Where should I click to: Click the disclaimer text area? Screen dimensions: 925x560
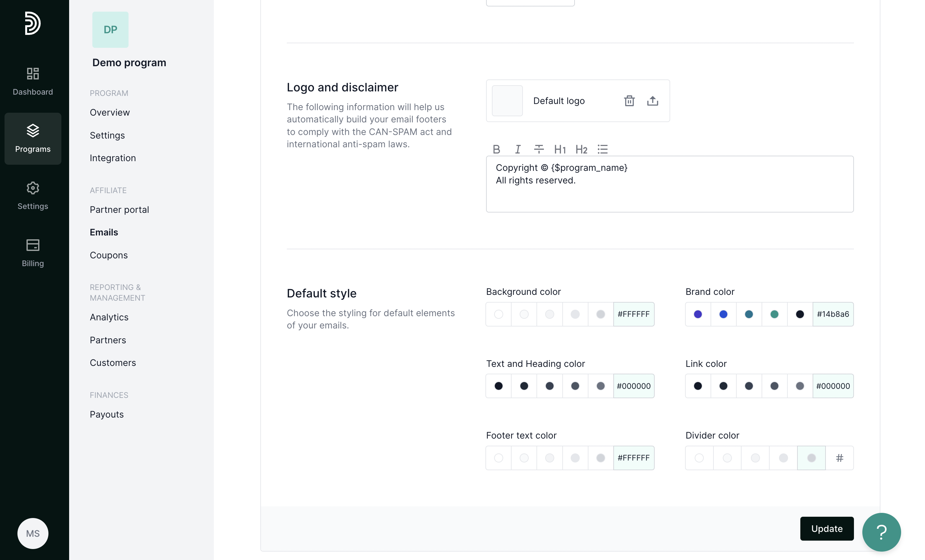click(669, 184)
